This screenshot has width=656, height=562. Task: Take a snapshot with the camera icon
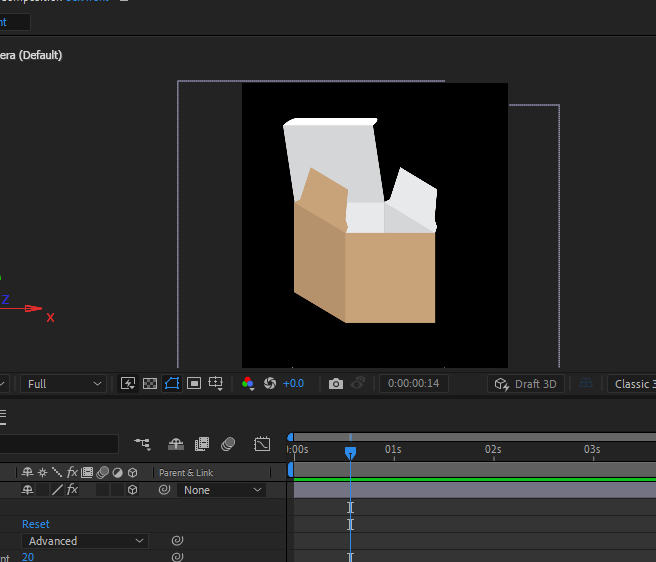pyautogui.click(x=336, y=383)
